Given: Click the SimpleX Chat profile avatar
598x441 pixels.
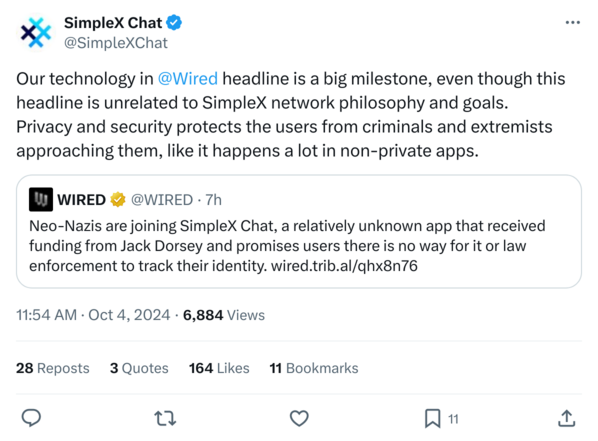Looking at the screenshot, I should click(x=36, y=32).
